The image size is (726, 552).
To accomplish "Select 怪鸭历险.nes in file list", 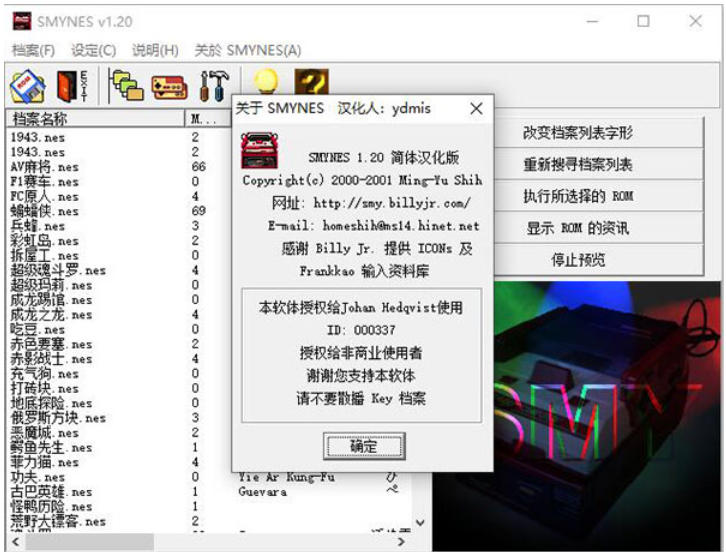I will 51,507.
